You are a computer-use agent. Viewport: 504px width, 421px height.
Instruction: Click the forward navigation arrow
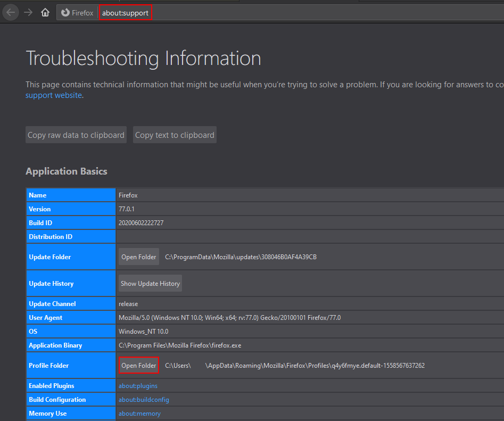28,13
